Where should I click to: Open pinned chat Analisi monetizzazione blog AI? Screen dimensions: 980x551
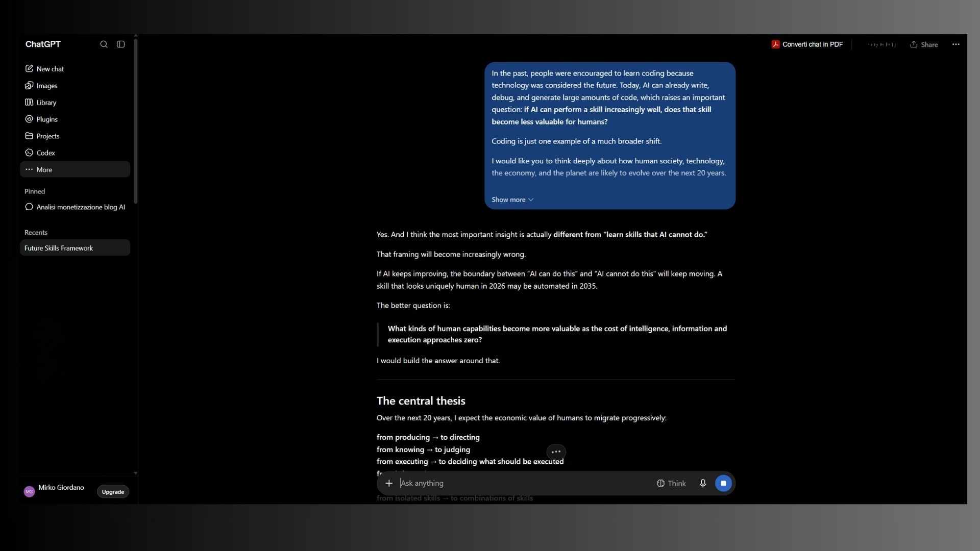click(x=75, y=207)
